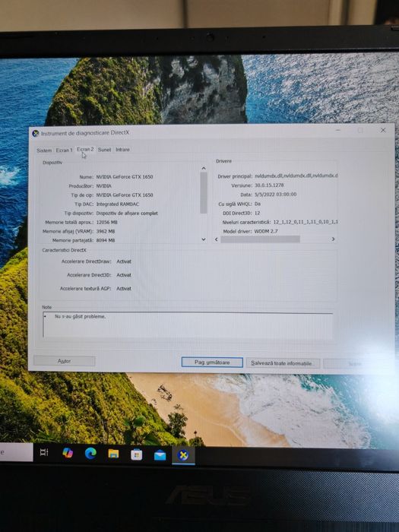Click inside the Note text box
Screen dimensions: 399x532
(188, 325)
